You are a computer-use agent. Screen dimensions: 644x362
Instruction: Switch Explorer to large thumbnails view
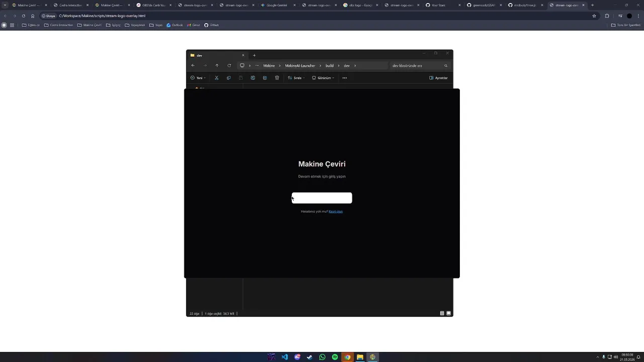coord(449,313)
